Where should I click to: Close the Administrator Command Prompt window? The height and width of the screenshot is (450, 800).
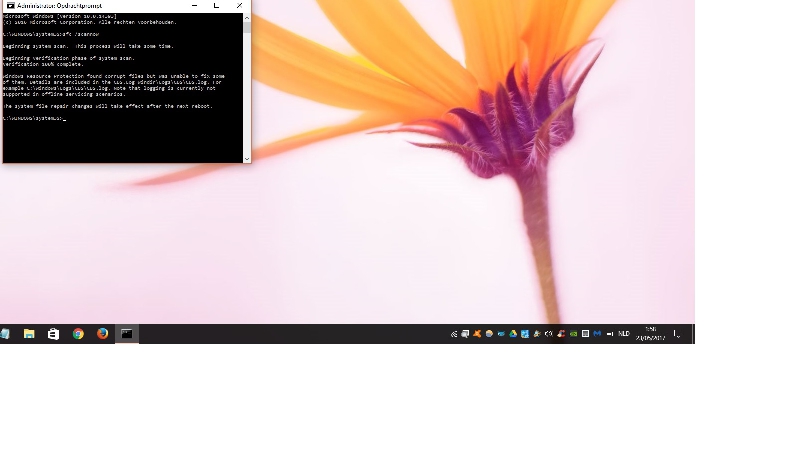coord(239,6)
